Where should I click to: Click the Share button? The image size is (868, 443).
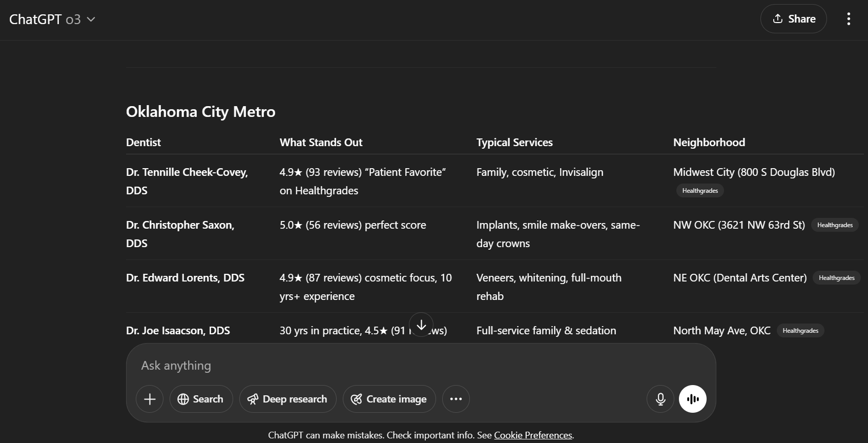pos(793,19)
